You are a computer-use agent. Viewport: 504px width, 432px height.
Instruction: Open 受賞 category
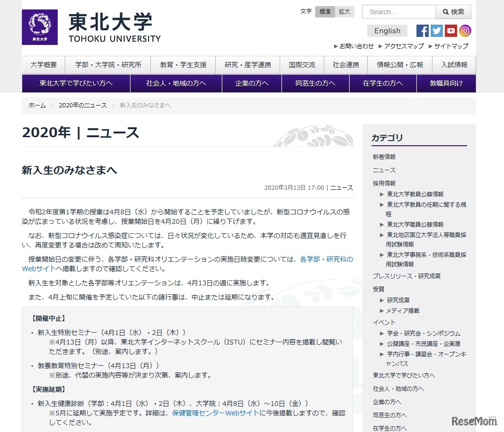coord(378,289)
